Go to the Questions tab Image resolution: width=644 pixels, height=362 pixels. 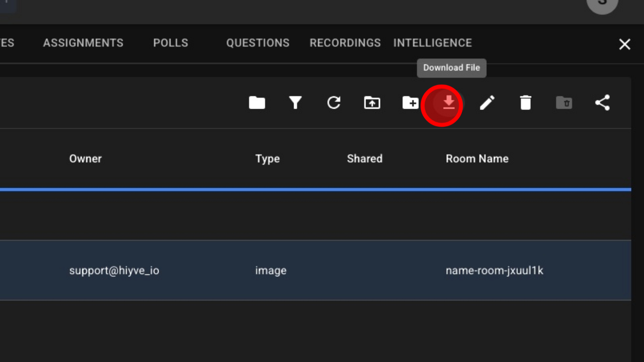[x=258, y=43]
